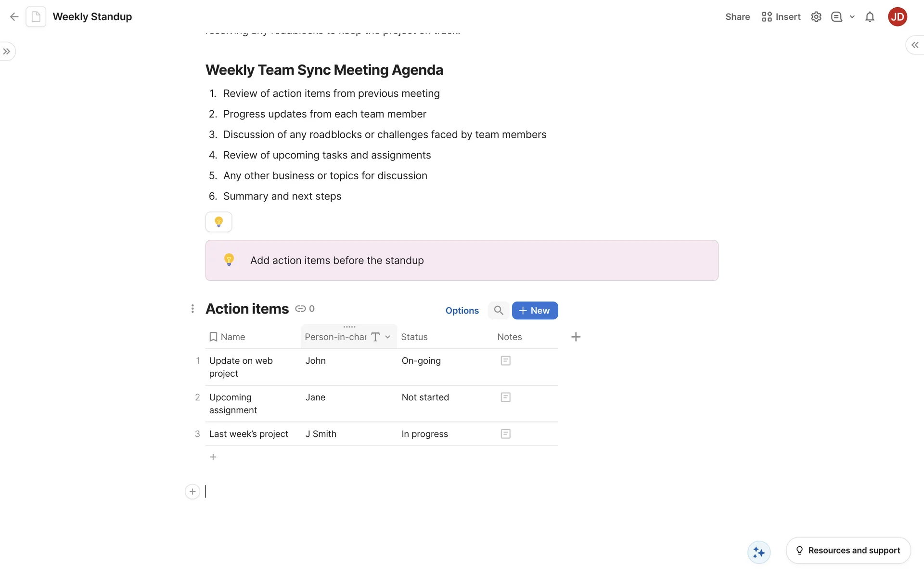
Task: Click the lightbulb icon button above callout
Action: [218, 222]
